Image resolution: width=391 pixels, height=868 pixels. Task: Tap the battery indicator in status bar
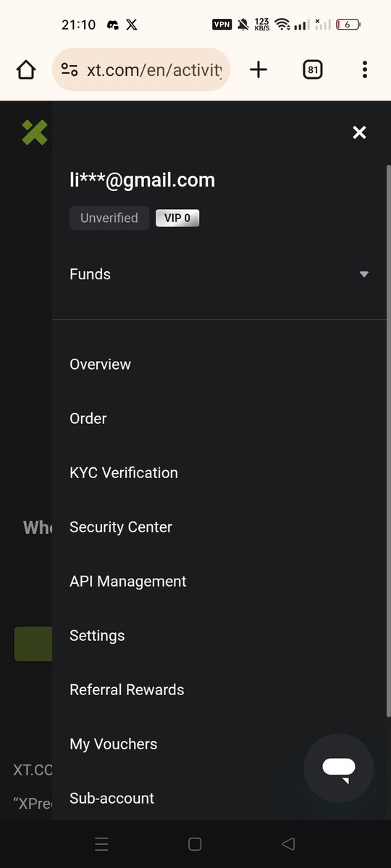click(348, 25)
